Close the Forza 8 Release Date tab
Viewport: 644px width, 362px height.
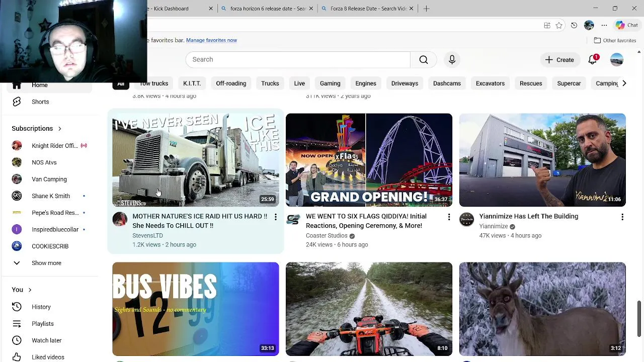(x=411, y=9)
